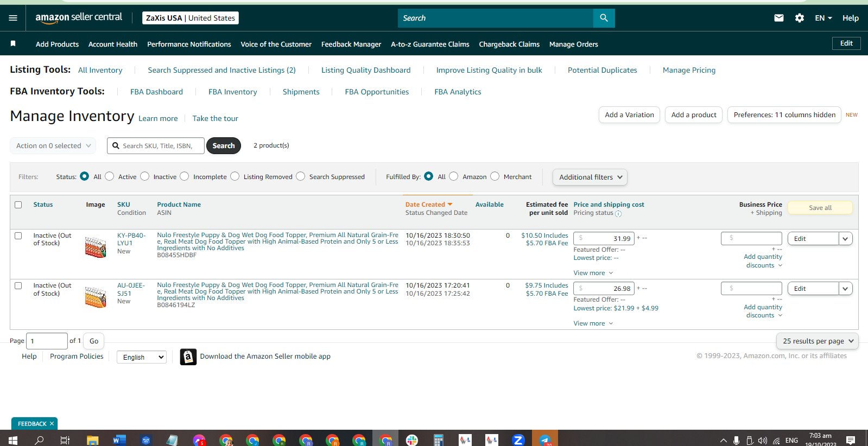Click the SKU search input field
This screenshot has width=868, height=446.
point(156,145)
